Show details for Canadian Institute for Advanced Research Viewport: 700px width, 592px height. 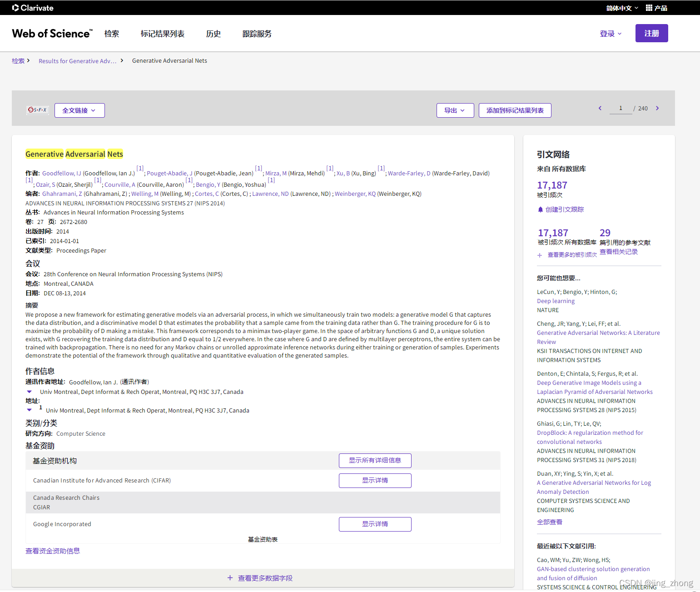coord(375,481)
